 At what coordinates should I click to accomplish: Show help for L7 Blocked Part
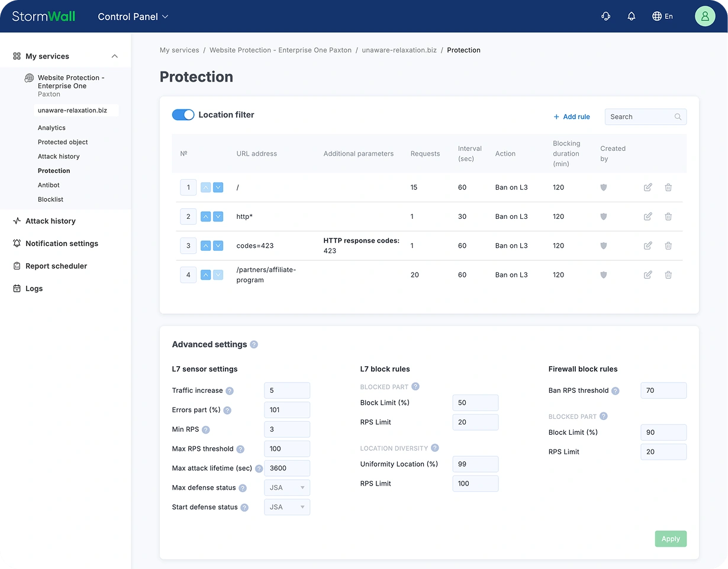(x=415, y=386)
